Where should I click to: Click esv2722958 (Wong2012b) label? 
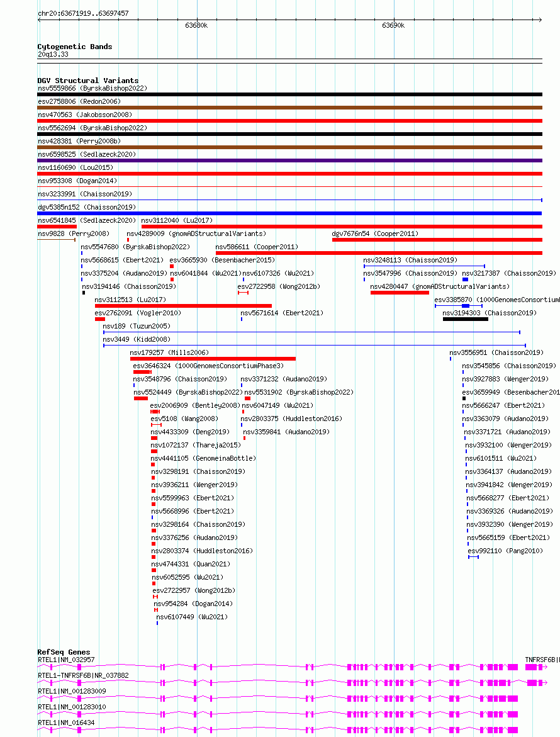coord(279,286)
